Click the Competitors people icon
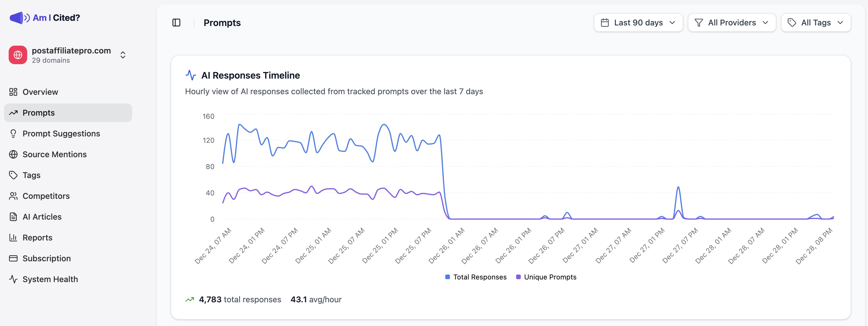868x326 pixels. pos(14,196)
